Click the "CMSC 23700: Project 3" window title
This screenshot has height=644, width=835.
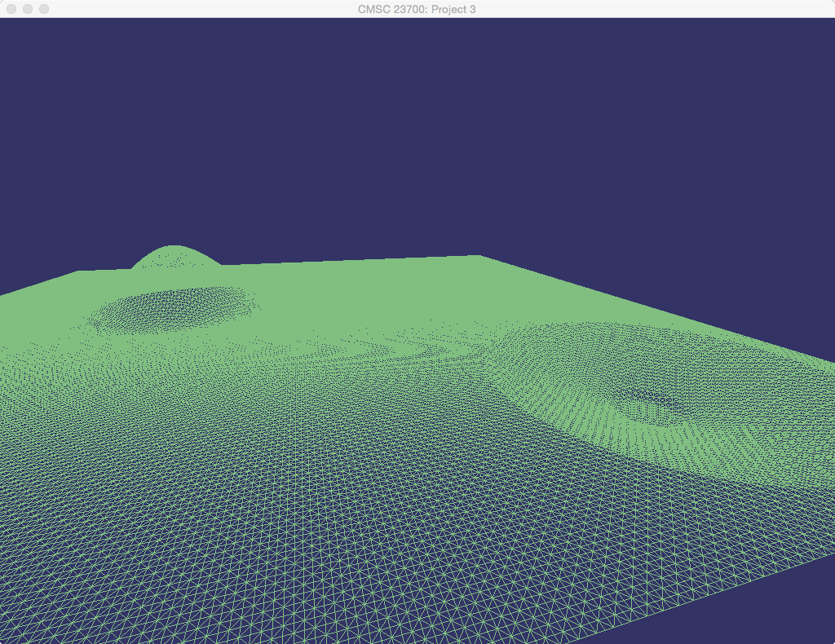(417, 9)
